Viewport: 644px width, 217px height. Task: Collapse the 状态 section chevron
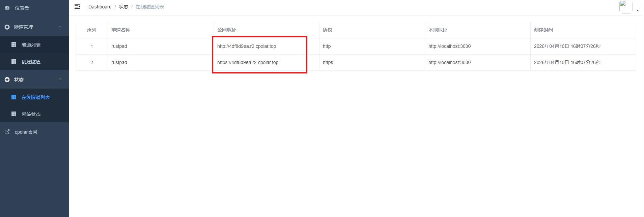click(x=60, y=79)
